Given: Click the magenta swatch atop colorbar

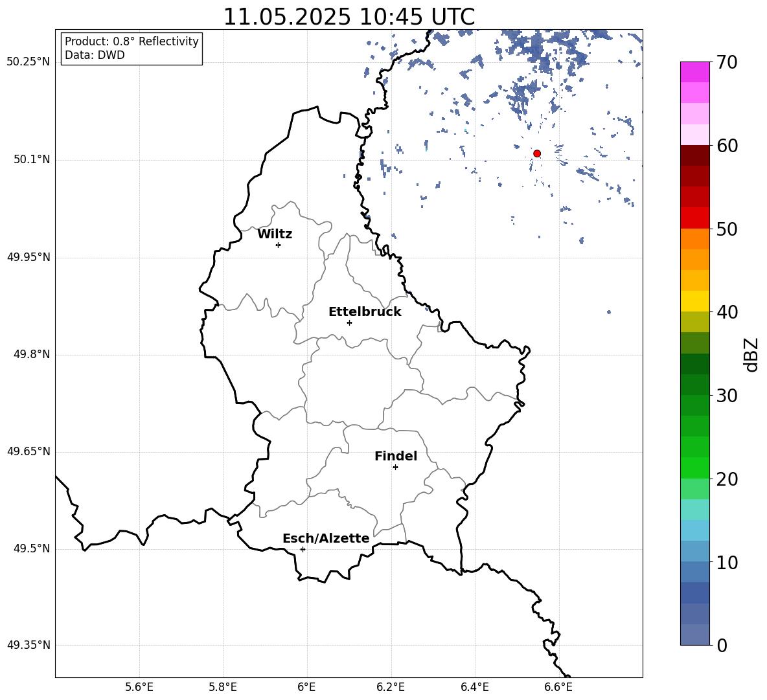Looking at the screenshot, I should [x=695, y=73].
